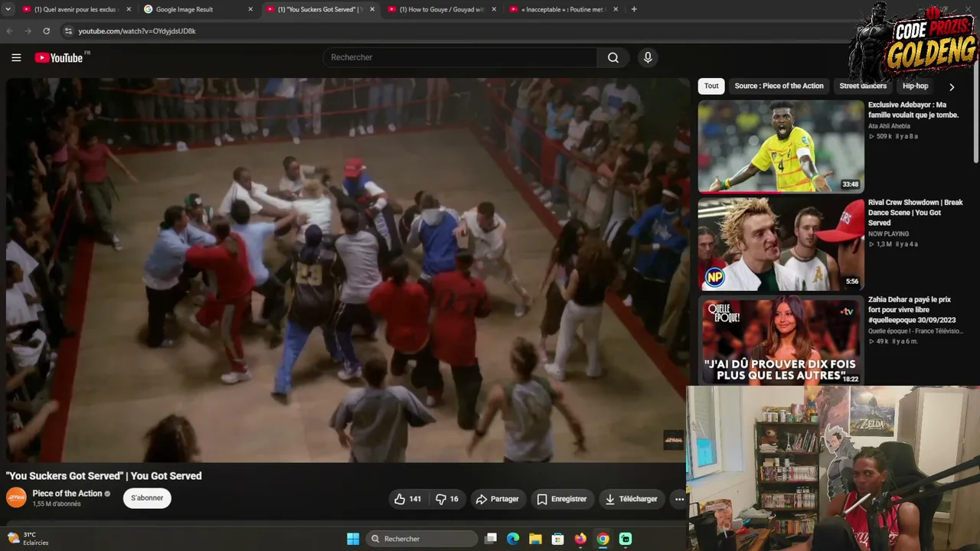Go forward in browser history

click(x=28, y=31)
